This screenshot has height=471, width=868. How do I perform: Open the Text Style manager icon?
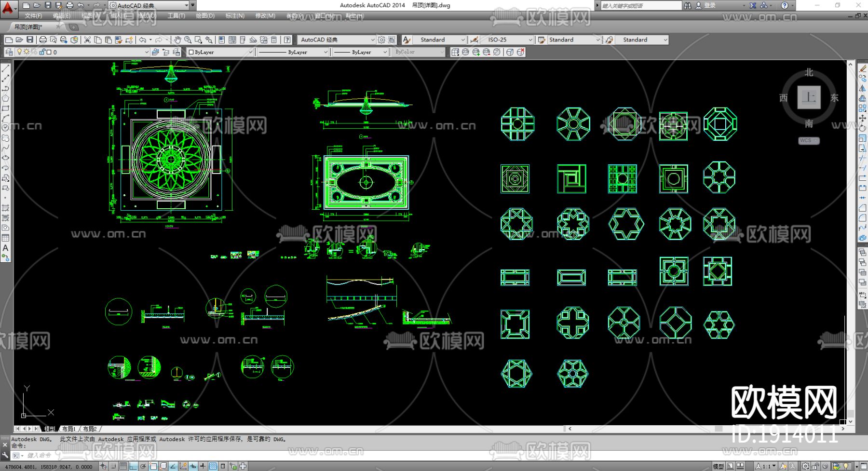tap(407, 40)
